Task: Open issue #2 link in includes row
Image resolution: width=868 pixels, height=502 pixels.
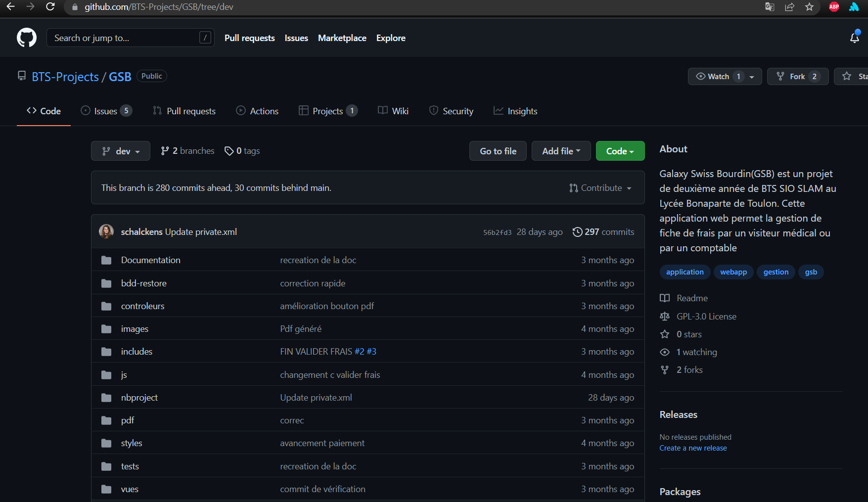Action: click(x=359, y=352)
